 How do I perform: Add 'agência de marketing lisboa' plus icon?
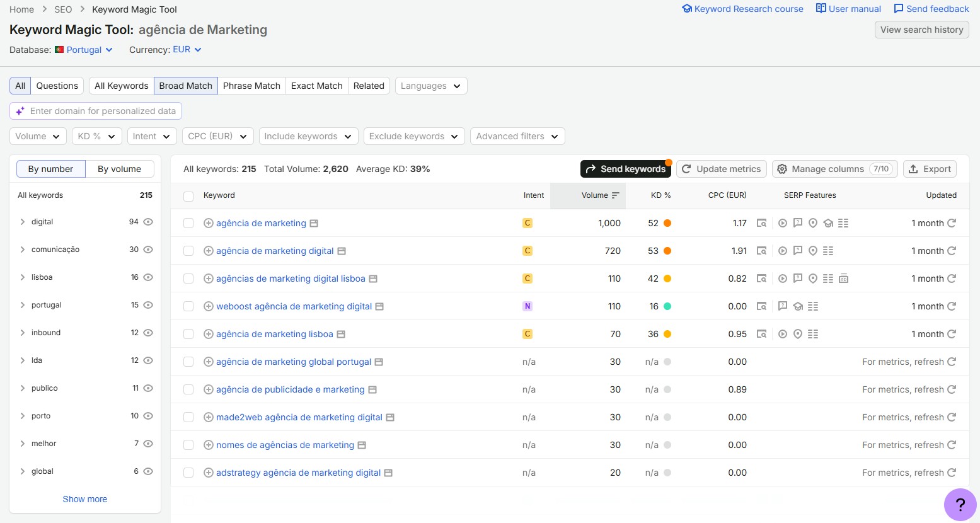(209, 334)
